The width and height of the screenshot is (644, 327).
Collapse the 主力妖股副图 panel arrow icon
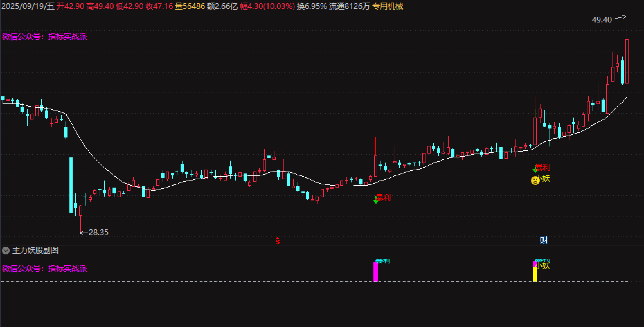(6, 251)
